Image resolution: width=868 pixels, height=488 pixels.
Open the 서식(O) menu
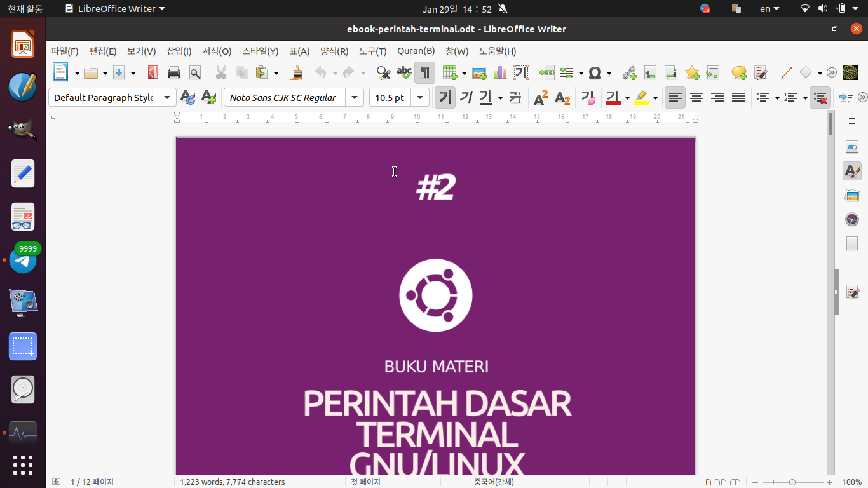(217, 51)
